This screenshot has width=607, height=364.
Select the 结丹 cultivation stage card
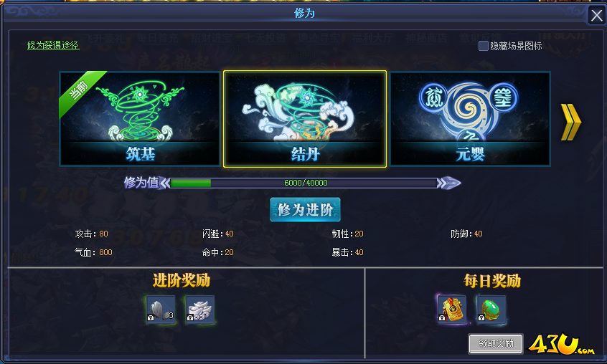point(305,119)
